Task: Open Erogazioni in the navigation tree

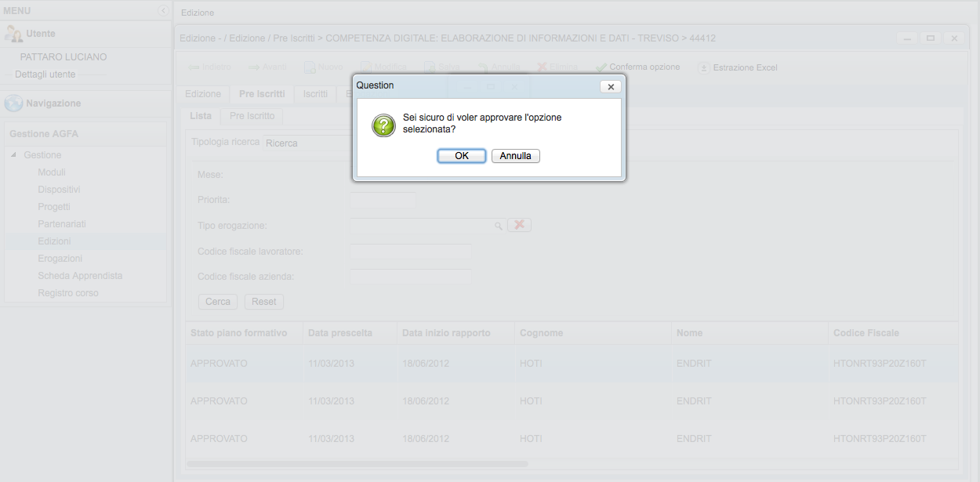Action: tap(60, 259)
